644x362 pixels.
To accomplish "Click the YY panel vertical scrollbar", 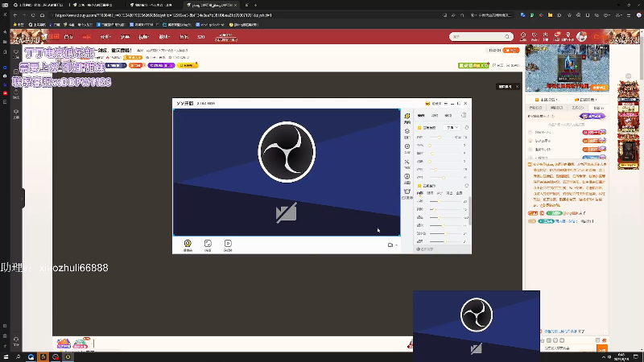I will point(470,210).
